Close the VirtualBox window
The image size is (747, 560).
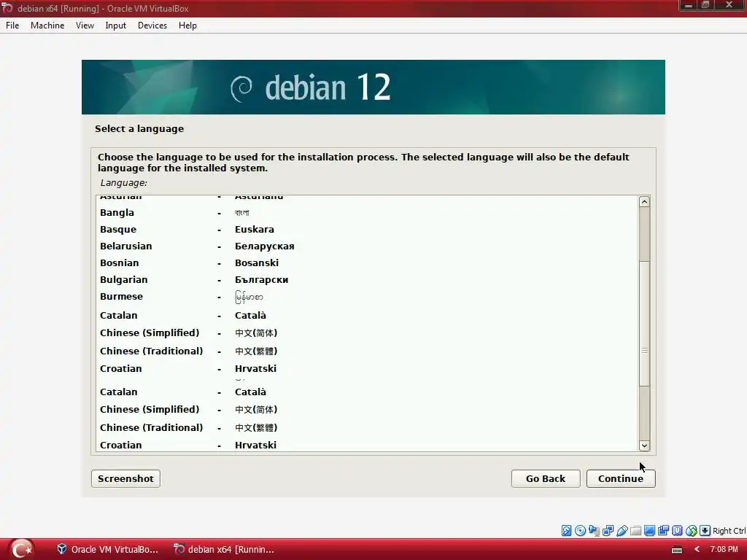[729, 5]
